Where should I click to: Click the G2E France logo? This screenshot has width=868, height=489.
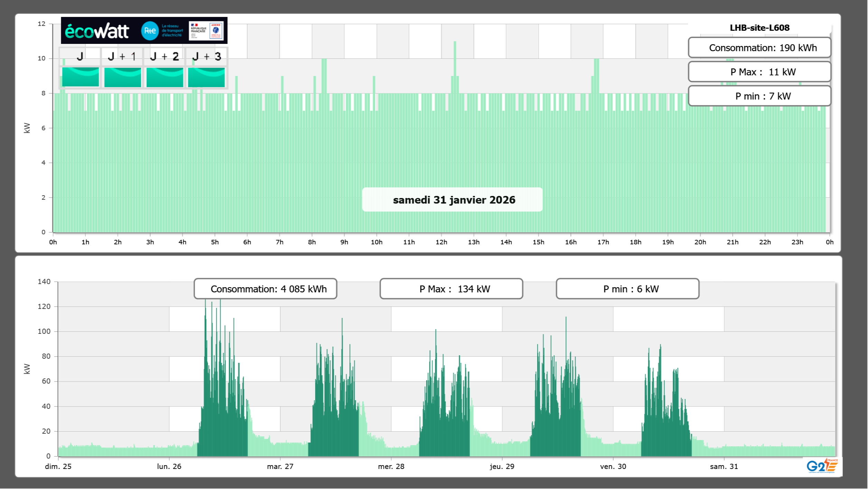822,466
